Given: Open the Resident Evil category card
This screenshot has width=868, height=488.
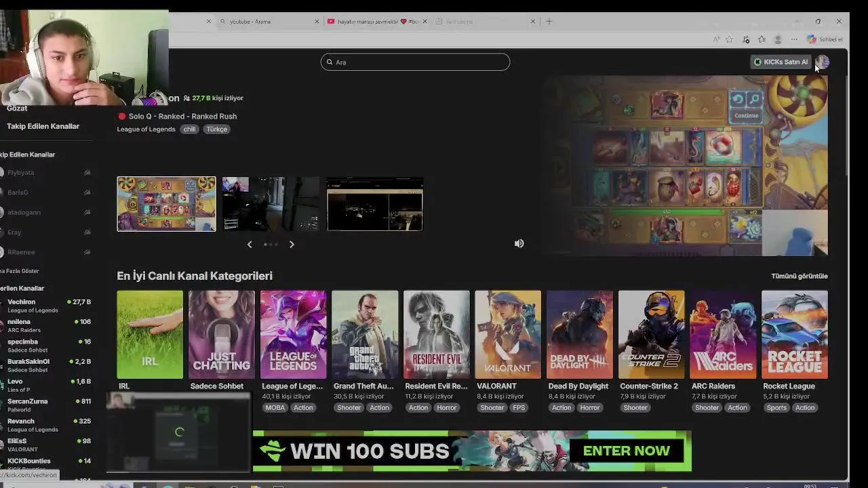Looking at the screenshot, I should [437, 334].
